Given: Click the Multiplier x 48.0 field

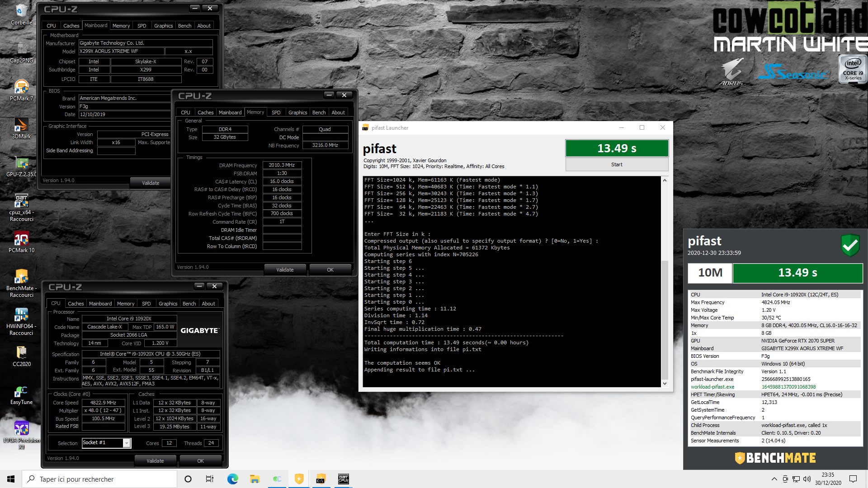Looking at the screenshot, I should [x=103, y=411].
